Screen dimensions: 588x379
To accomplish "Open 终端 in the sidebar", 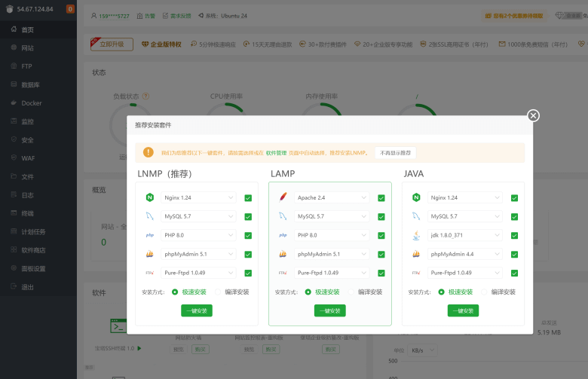I will 38,213.
